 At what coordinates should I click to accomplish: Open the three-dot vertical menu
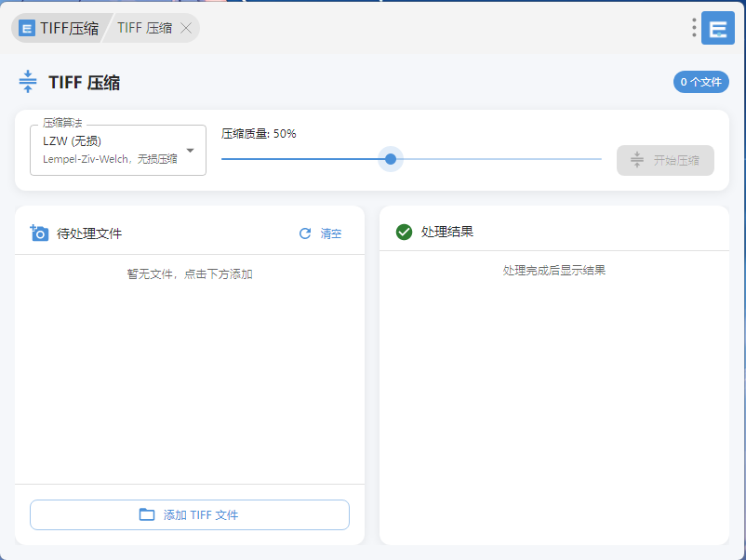pyautogui.click(x=694, y=28)
